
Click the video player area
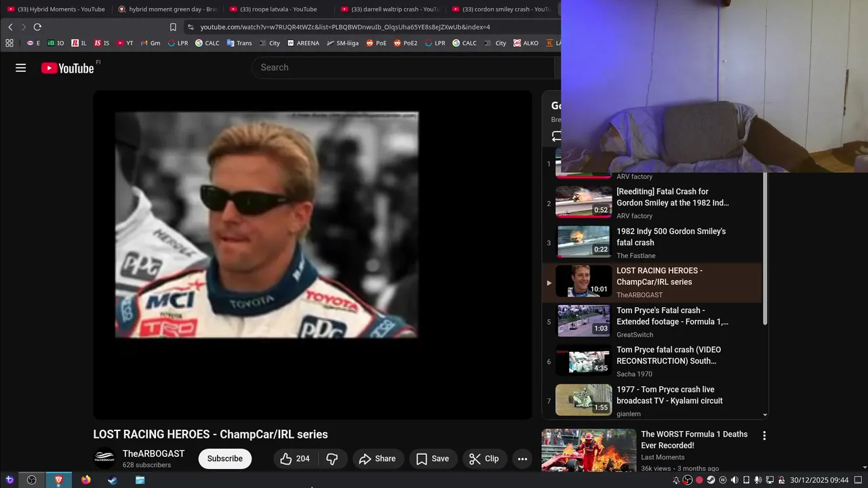tap(313, 255)
